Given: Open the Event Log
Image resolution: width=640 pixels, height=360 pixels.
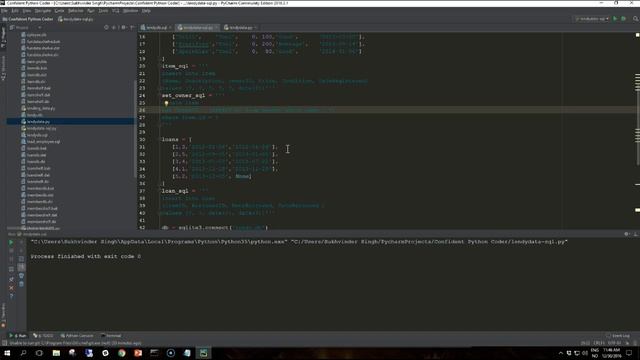Looking at the screenshot, I should tap(618, 336).
